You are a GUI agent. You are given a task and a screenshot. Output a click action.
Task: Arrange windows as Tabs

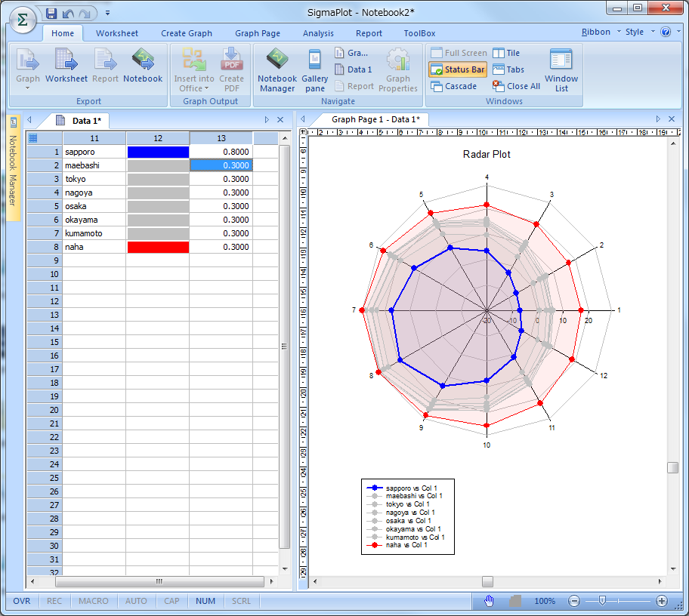pos(508,69)
